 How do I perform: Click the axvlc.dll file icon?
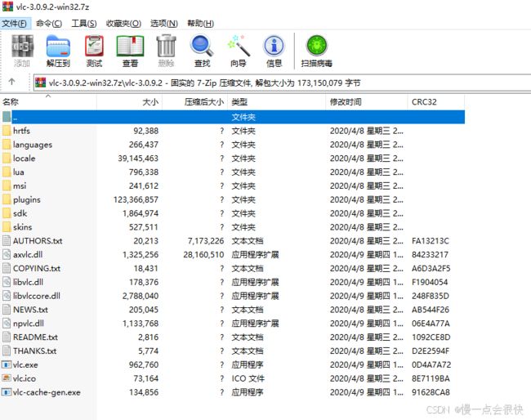click(x=7, y=255)
